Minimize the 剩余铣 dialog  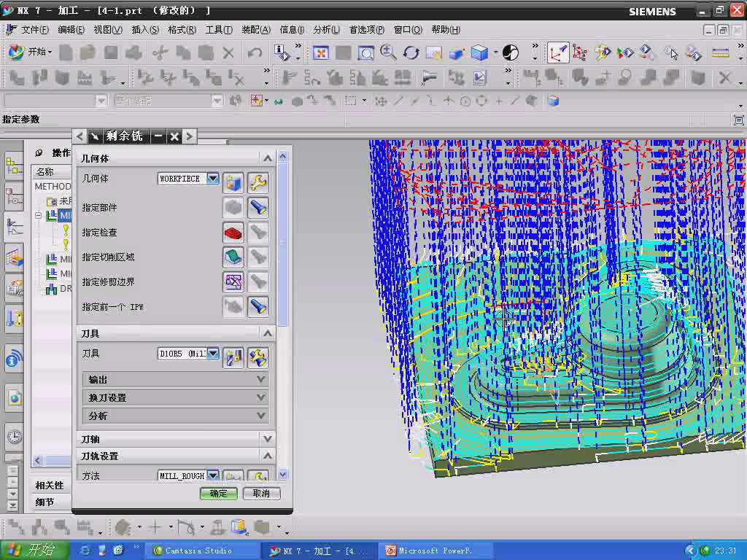click(x=158, y=136)
